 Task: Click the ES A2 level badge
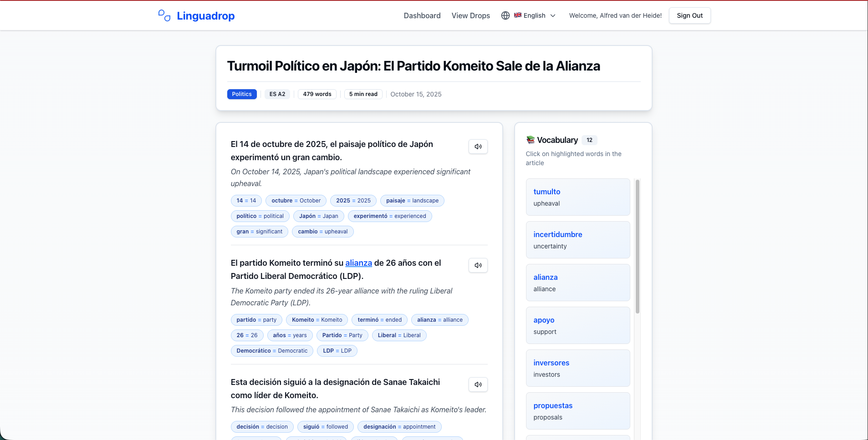(x=277, y=94)
